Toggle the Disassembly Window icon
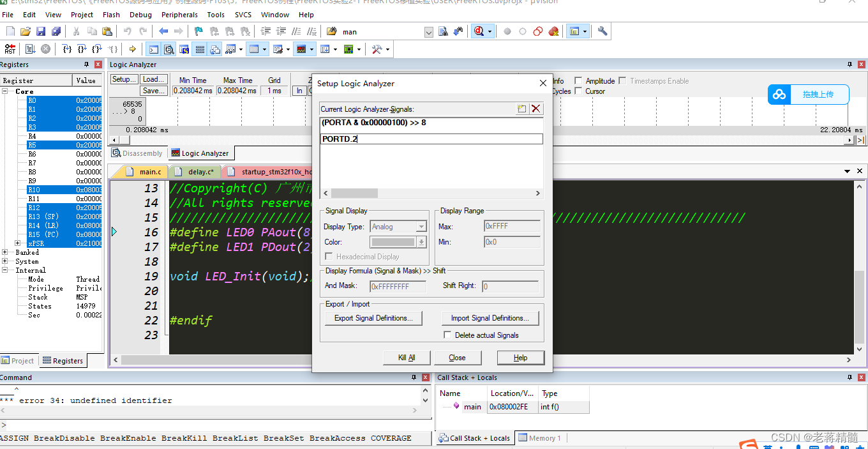The height and width of the screenshot is (449, 868). click(x=169, y=49)
